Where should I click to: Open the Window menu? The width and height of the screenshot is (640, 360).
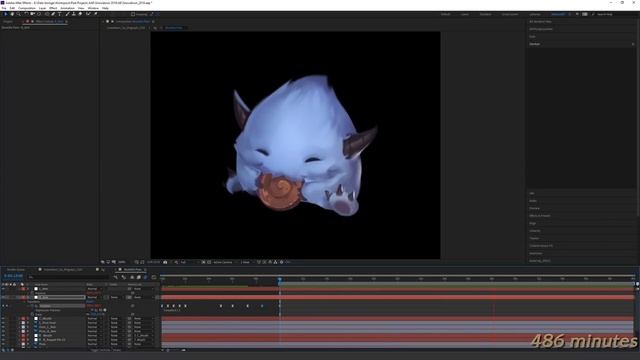pyautogui.click(x=93, y=8)
